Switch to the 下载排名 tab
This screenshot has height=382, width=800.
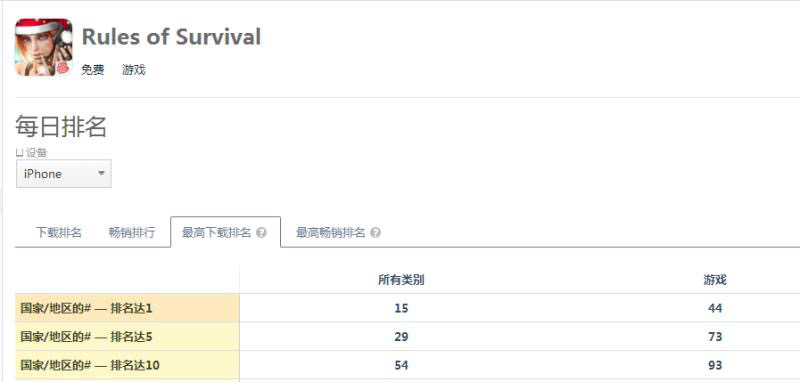coord(59,233)
